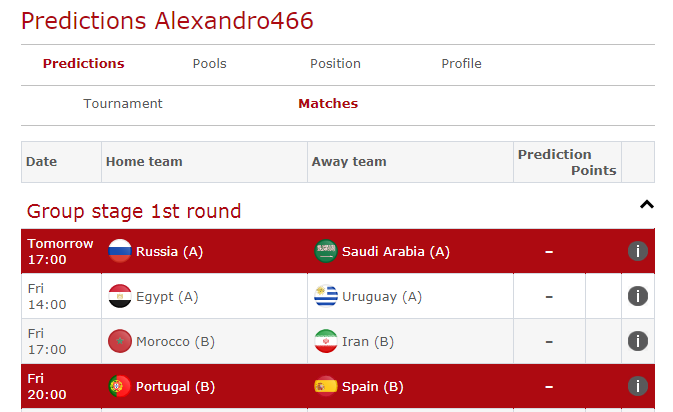673x412 pixels.
Task: Click the Morocco flag icon
Action: (x=120, y=342)
